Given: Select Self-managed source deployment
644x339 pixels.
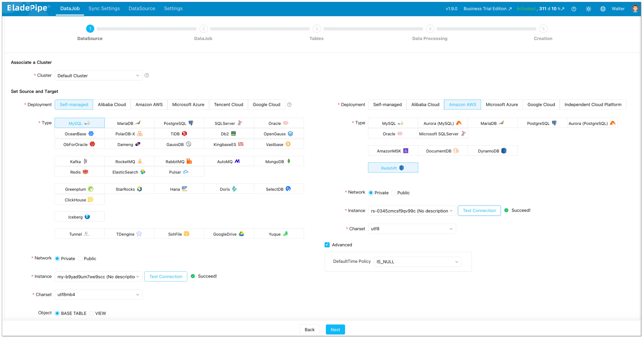Looking at the screenshot, I should [x=74, y=105].
